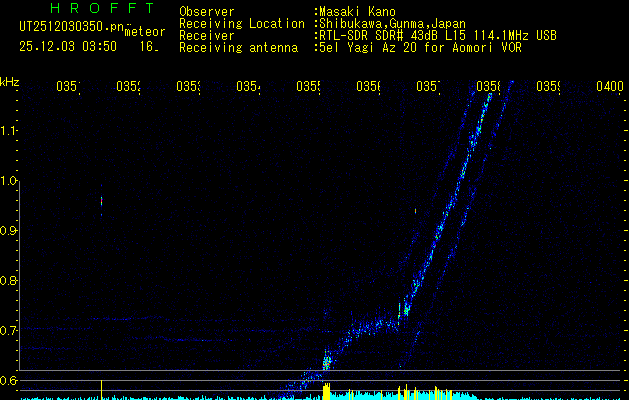The width and height of the screenshot is (629, 400).
Task: Click the Receiving Location field label
Action: pos(240,24)
